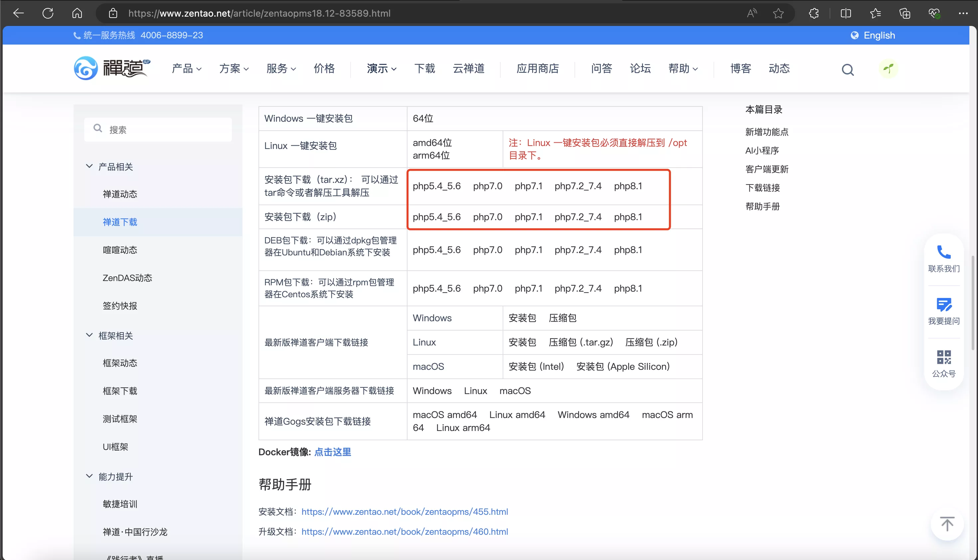Open site search magnifier icon
Viewport: 978px width, 560px height.
tap(848, 69)
